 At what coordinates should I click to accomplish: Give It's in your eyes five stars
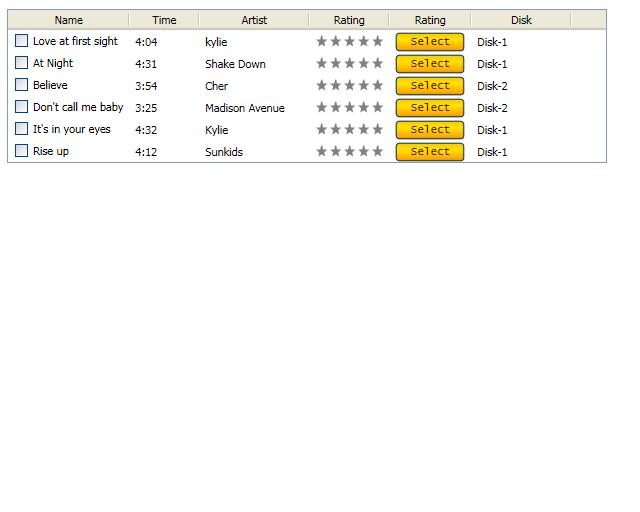(x=378, y=129)
